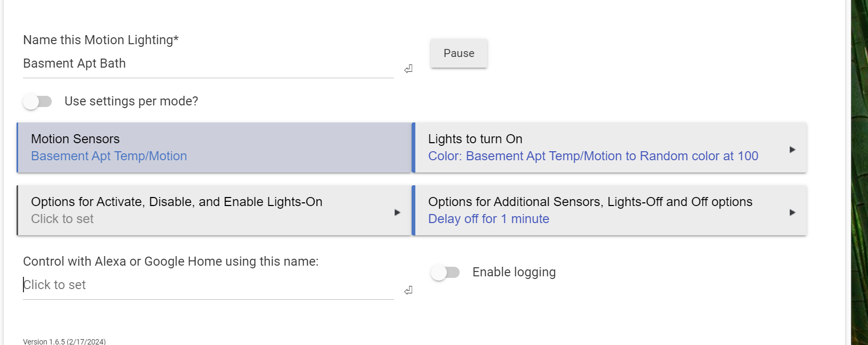Toggle Use settings per mode switch
The width and height of the screenshot is (868, 345).
pos(37,101)
